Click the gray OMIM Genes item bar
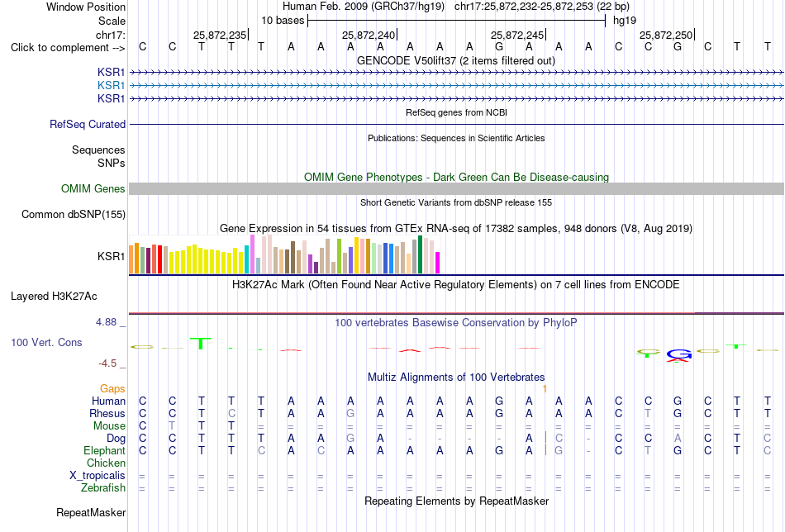The image size is (785, 532). pyautogui.click(x=456, y=188)
